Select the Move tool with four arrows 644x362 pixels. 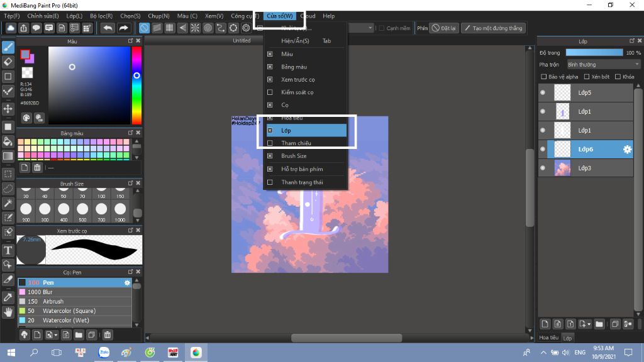(x=8, y=109)
